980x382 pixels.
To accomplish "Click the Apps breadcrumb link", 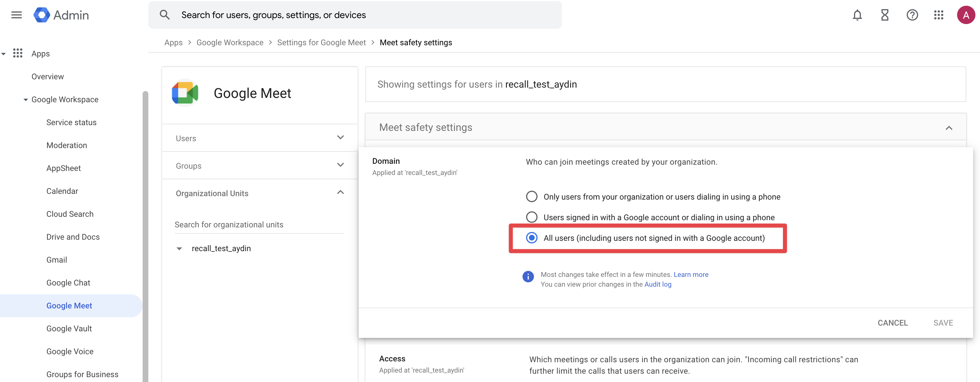I will coord(173,43).
